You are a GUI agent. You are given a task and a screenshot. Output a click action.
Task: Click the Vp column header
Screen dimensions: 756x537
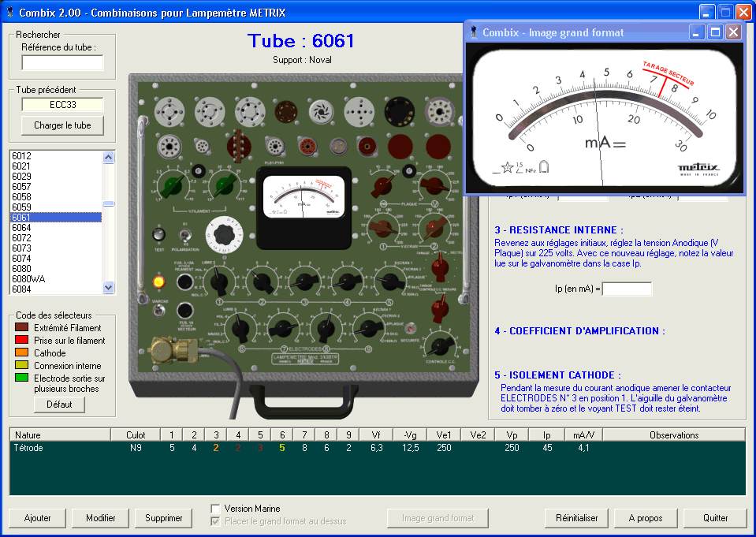512,435
